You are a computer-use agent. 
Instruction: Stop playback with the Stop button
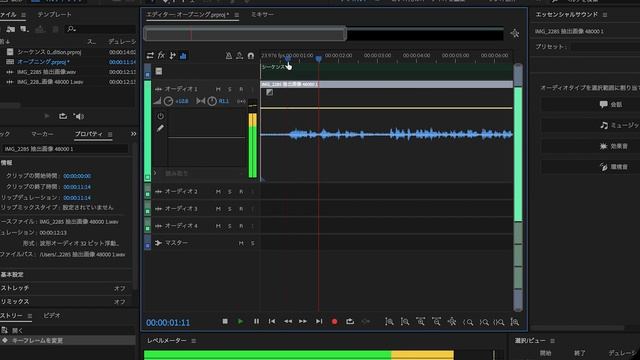[x=225, y=322]
